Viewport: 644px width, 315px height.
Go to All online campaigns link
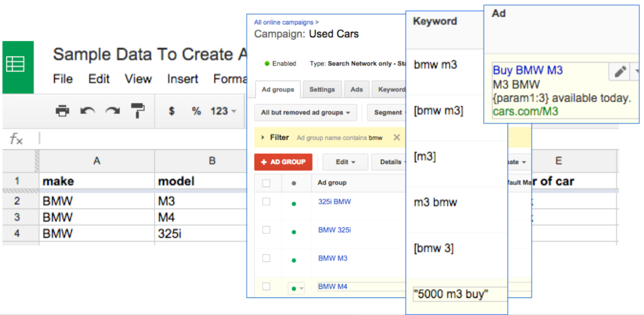(x=283, y=22)
